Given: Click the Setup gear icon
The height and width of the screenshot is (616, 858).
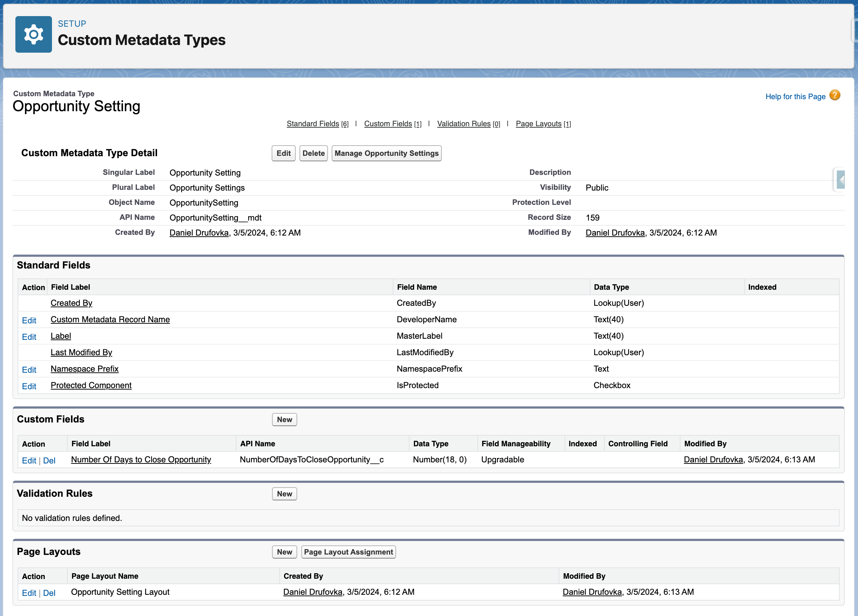Looking at the screenshot, I should click(34, 34).
